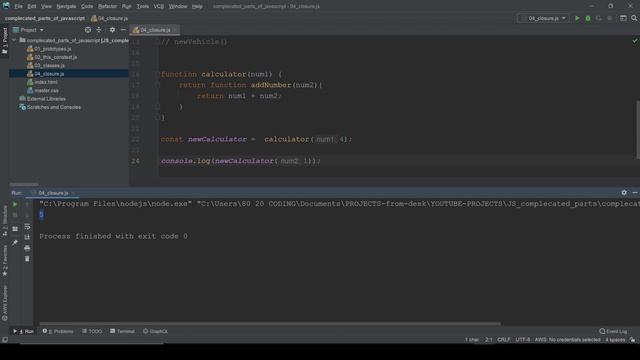640x360 pixels.
Task: Hide the Project panel with minus icon
Action: 123,30
